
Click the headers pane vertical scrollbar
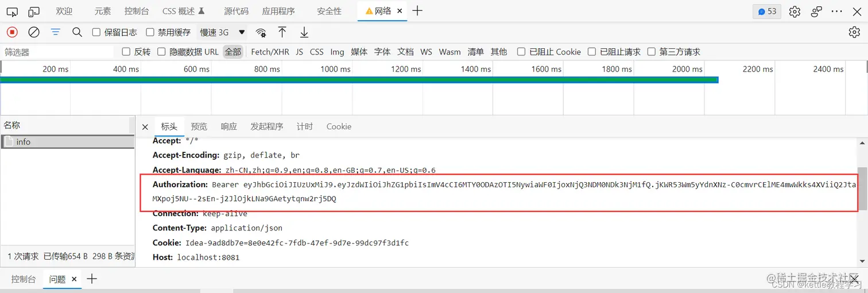click(862, 190)
